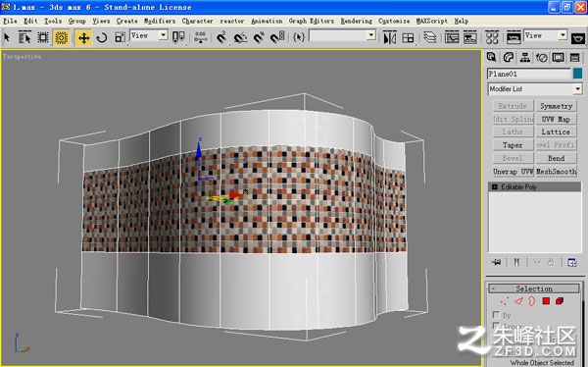Image resolution: width=588 pixels, height=367 pixels.
Task: Toggle checkbox below By Vertex option
Action: 496,326
